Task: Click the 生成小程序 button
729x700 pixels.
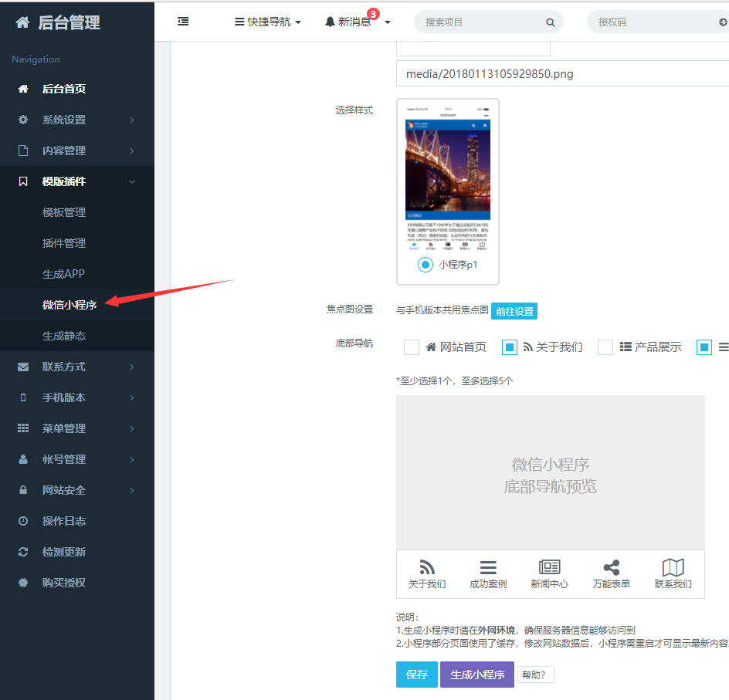Action: [476, 675]
